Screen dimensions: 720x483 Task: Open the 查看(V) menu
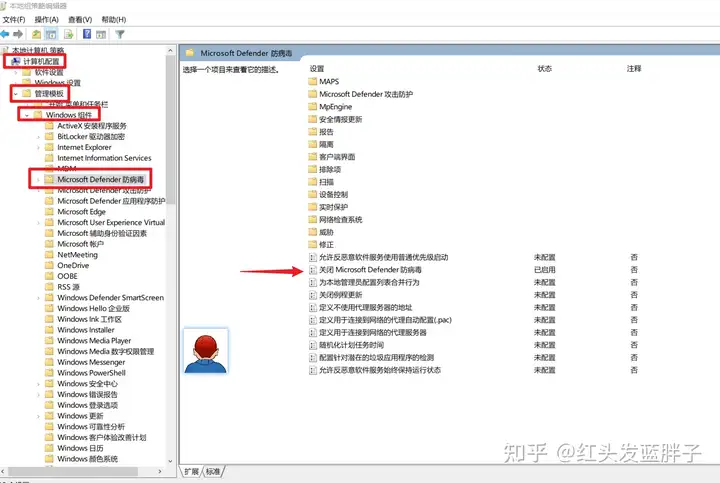[80, 19]
